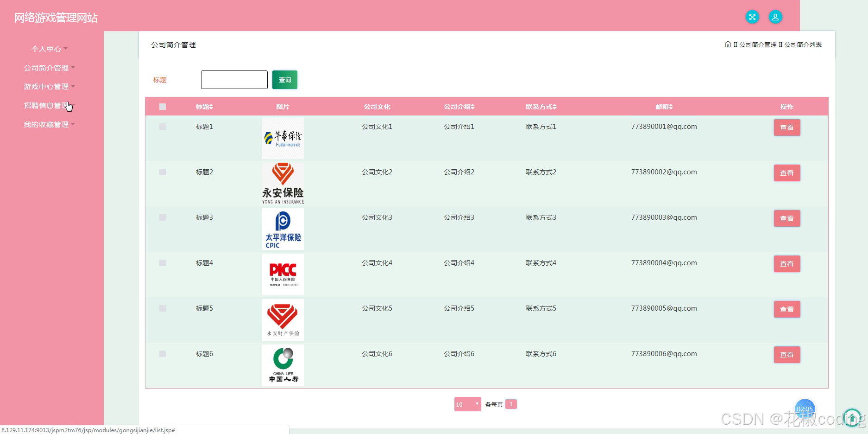Click the fullscreen toggle icon in header
This screenshot has height=434, width=868.
[x=752, y=17]
